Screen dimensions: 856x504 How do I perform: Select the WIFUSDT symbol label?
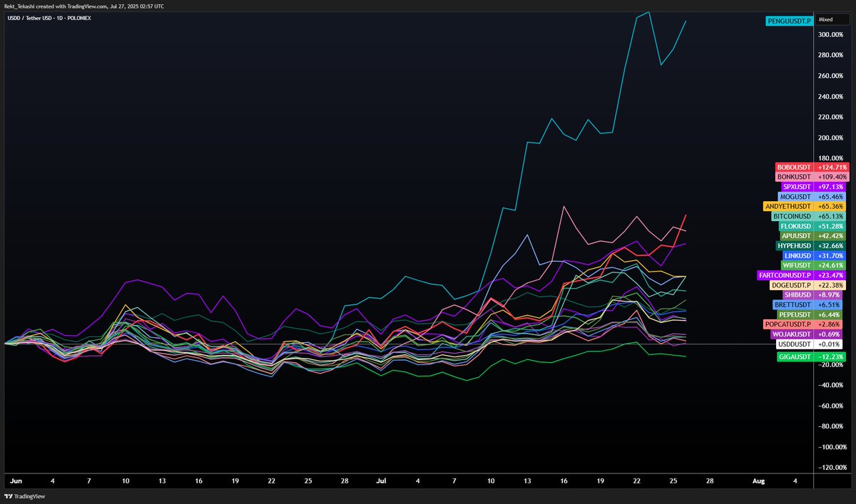pos(797,265)
